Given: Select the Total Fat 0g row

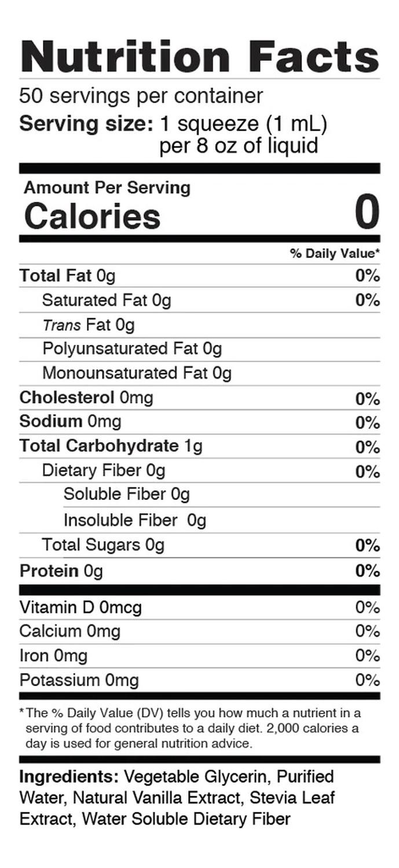Looking at the screenshot, I should (67, 276).
